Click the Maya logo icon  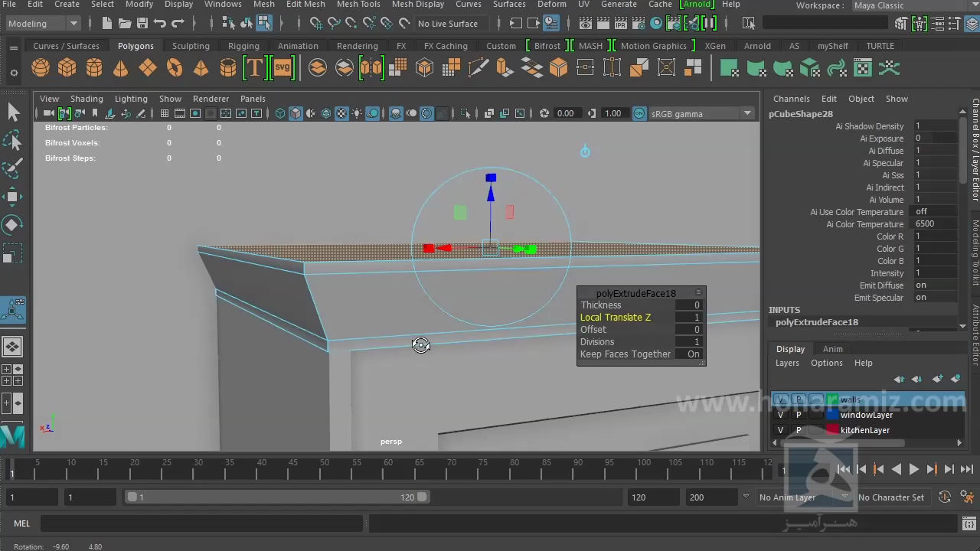pyautogui.click(x=13, y=437)
